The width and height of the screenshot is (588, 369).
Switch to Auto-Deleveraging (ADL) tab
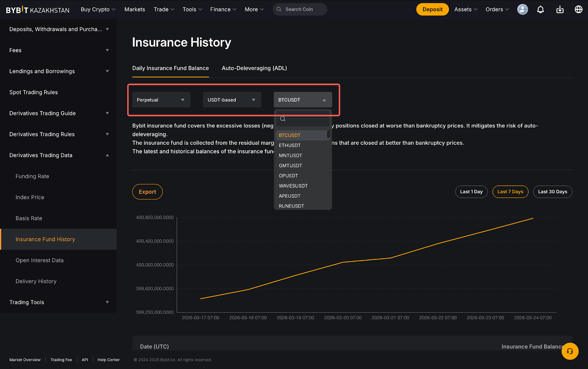click(x=254, y=68)
